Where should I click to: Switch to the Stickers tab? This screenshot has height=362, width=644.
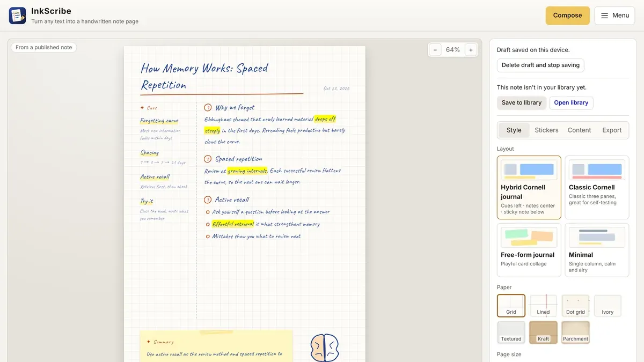click(x=546, y=130)
